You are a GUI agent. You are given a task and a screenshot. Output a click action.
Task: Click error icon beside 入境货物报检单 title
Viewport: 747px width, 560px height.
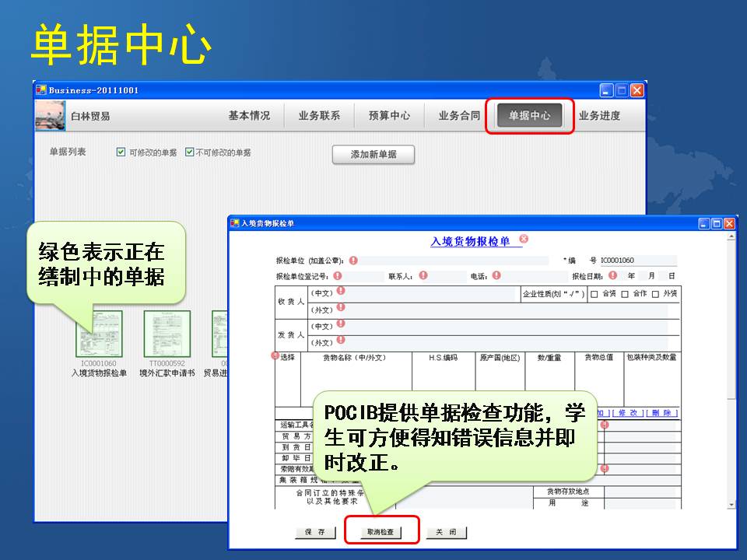click(x=524, y=239)
